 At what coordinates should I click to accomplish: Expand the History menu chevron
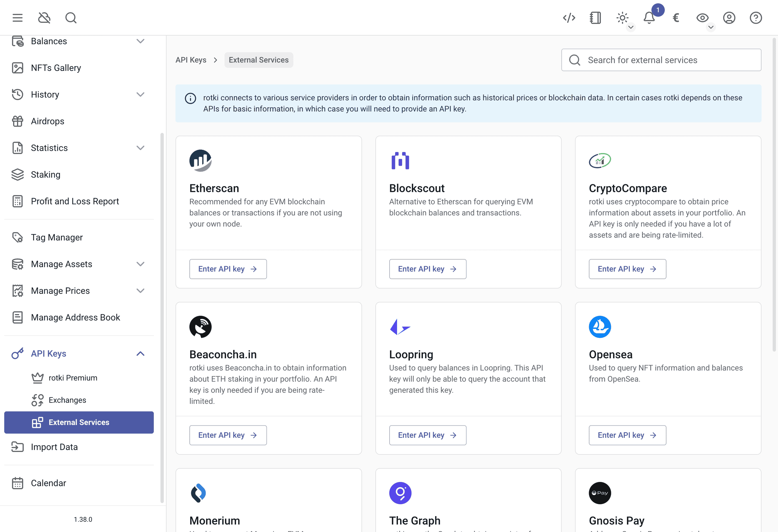tap(141, 94)
